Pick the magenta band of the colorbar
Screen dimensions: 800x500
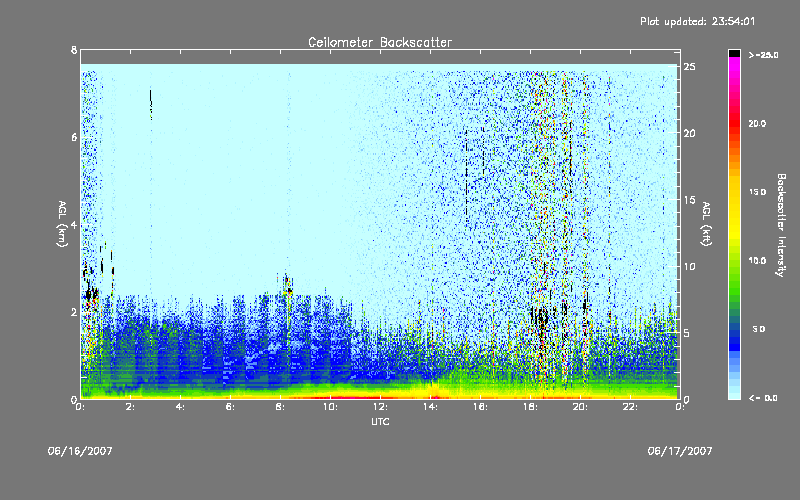[x=734, y=63]
